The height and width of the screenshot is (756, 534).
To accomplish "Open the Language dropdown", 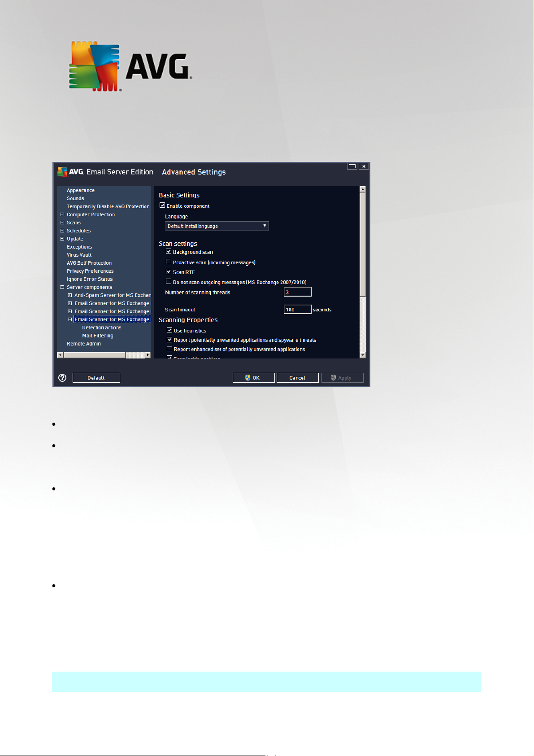I will tap(217, 226).
